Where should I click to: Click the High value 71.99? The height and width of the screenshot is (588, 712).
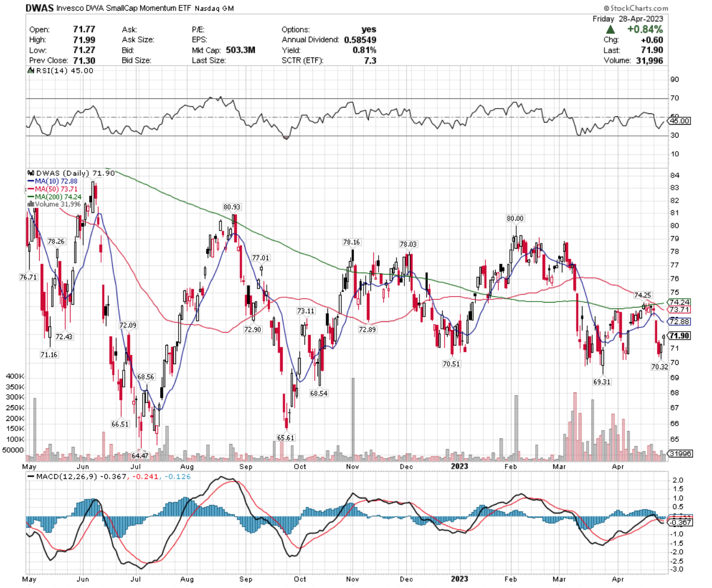pos(84,40)
